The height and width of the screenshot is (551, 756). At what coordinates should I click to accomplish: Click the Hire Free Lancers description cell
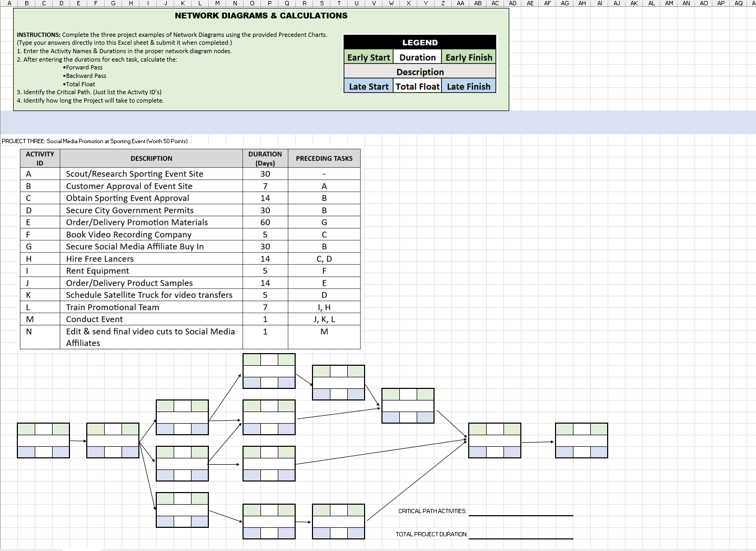tap(99, 258)
